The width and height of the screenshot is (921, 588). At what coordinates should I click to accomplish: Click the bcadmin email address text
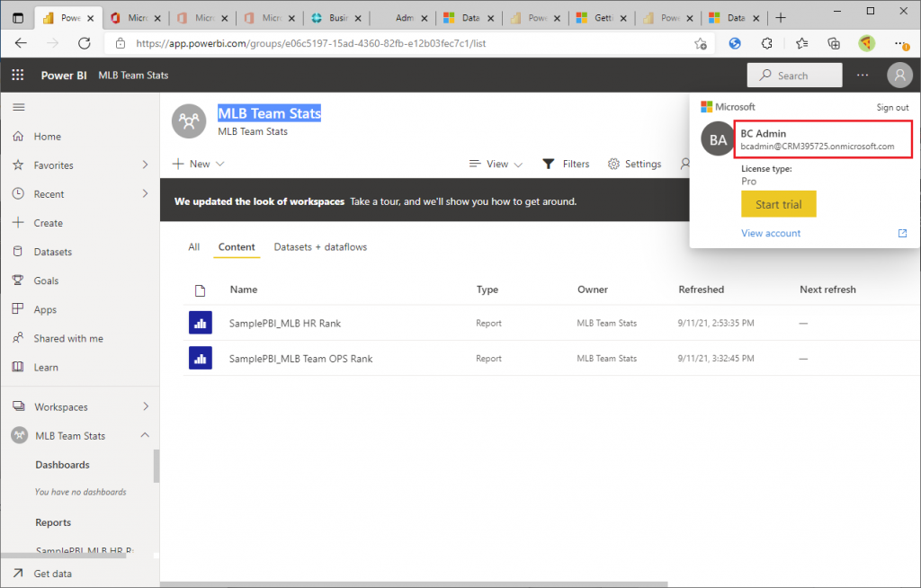pos(817,147)
